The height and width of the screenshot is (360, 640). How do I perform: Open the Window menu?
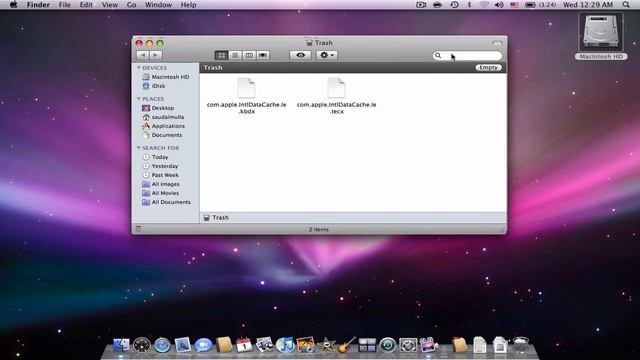[x=158, y=5]
